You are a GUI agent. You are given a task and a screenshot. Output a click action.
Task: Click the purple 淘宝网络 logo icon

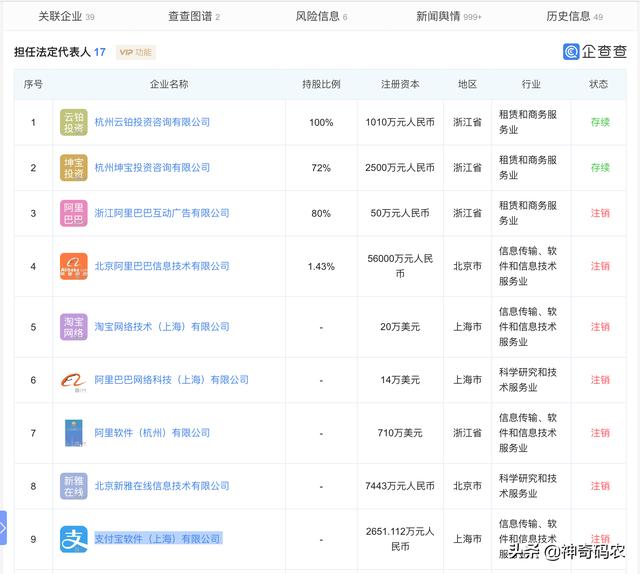[73, 327]
